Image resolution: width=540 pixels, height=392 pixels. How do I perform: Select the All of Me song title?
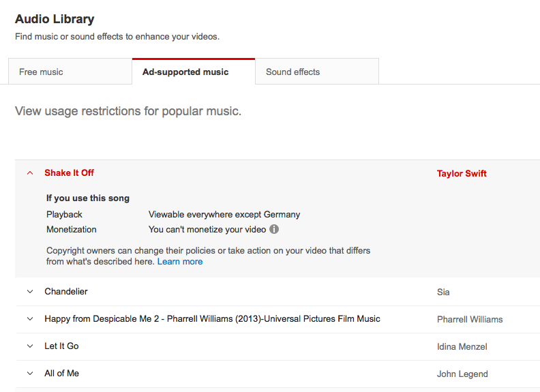click(x=62, y=374)
